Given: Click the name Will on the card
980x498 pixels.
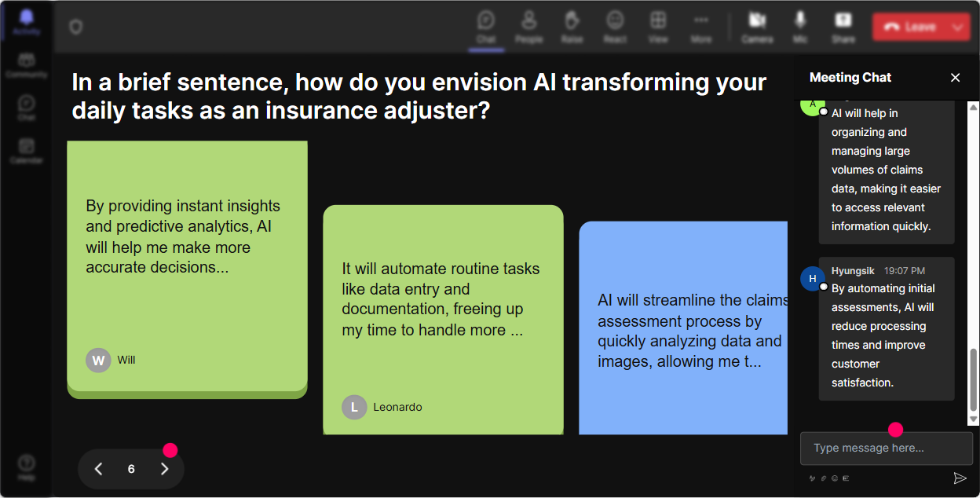Looking at the screenshot, I should tap(126, 360).
